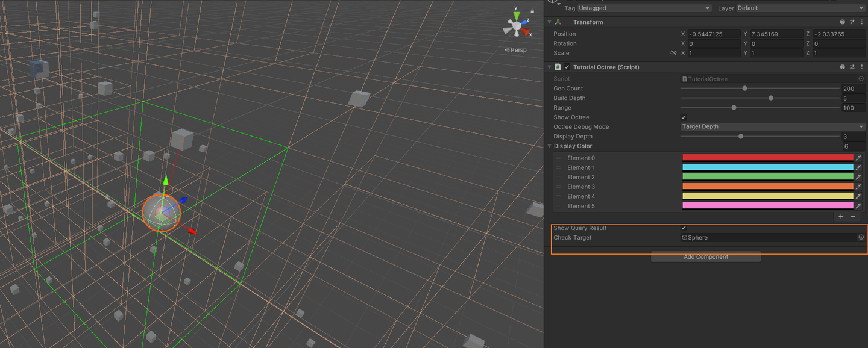868x348 pixels.
Task: Click the eyedropper next to Element 0
Action: (858, 158)
